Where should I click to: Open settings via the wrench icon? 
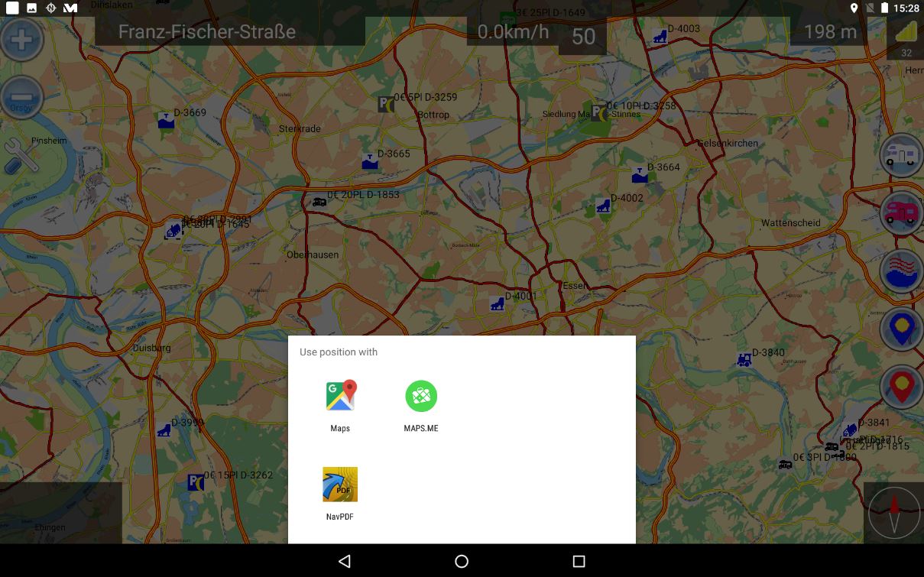click(x=21, y=157)
